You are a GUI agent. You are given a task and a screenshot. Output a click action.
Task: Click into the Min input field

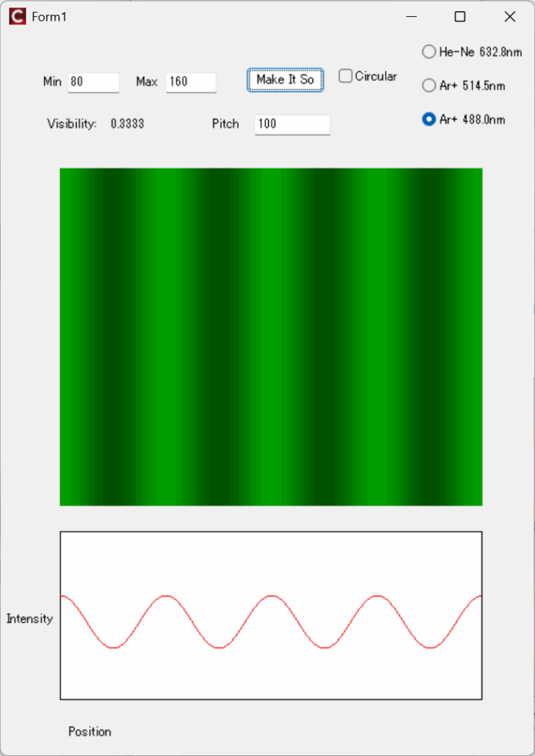coord(93,82)
